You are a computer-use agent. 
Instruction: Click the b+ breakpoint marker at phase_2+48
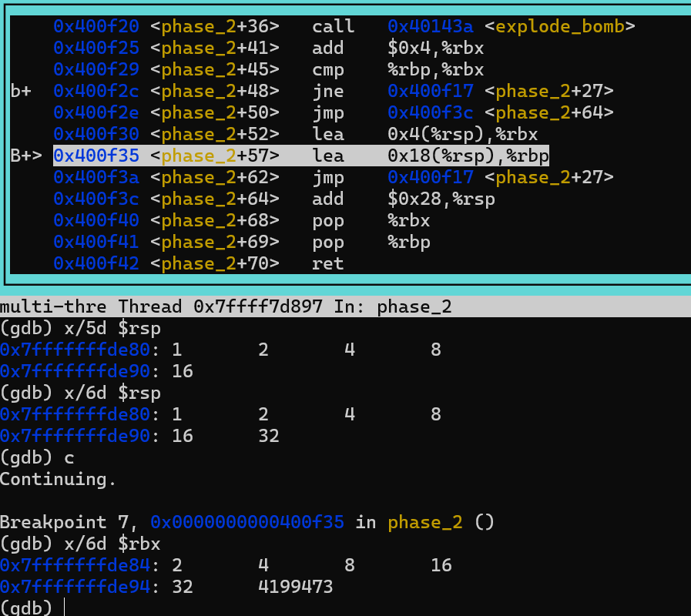pyautogui.click(x=21, y=91)
